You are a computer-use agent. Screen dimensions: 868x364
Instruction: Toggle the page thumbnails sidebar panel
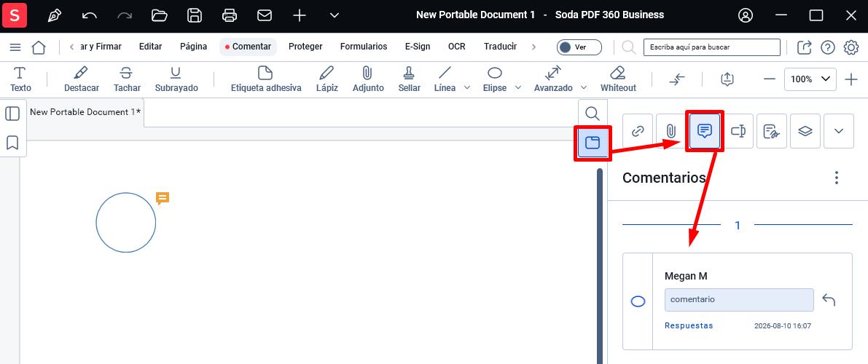click(x=12, y=114)
